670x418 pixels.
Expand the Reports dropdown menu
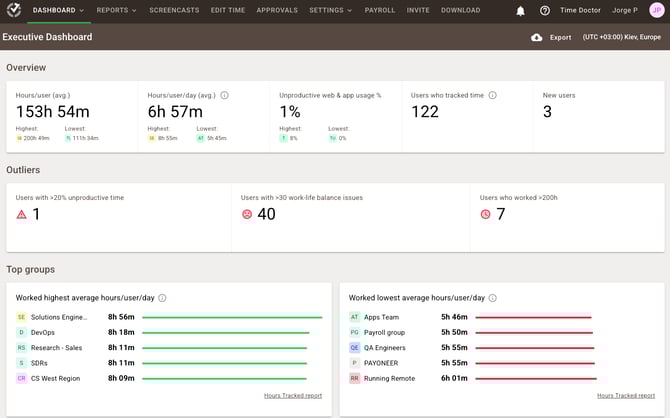point(117,10)
